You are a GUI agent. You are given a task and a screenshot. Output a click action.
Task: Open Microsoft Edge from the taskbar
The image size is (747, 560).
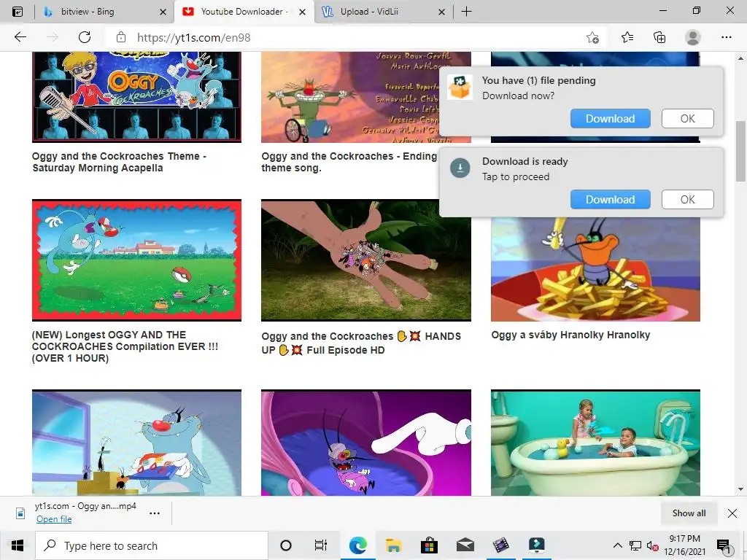357,545
